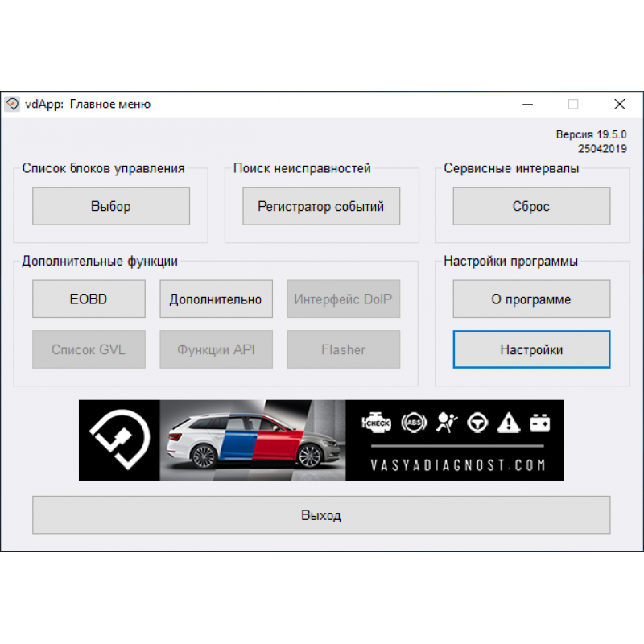This screenshot has width=644, height=644.
Task: Click the battery icon in the banner
Action: click(539, 422)
